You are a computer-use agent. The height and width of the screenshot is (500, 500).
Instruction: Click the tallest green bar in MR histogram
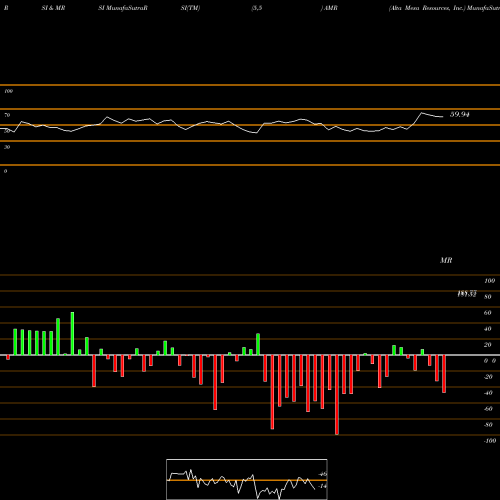(72, 333)
